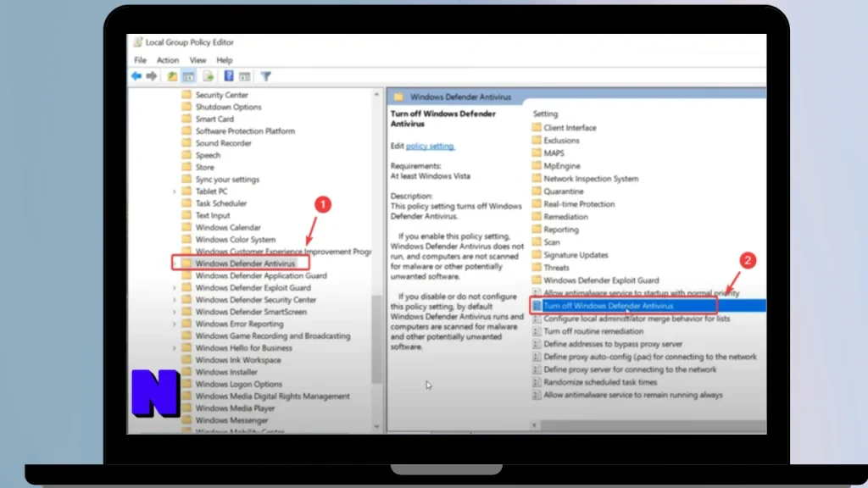The height and width of the screenshot is (488, 868).
Task: Expand the Tablet PC tree node
Action: coord(175,191)
